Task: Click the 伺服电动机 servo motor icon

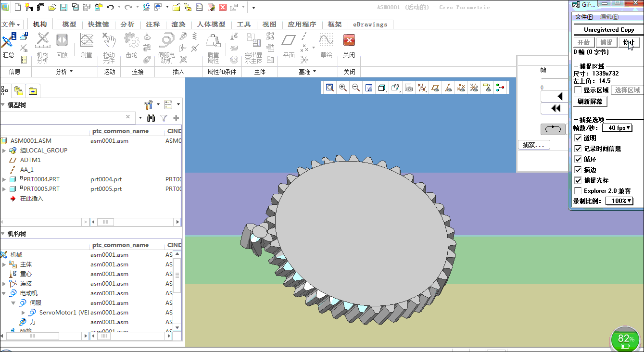Action: (x=166, y=48)
